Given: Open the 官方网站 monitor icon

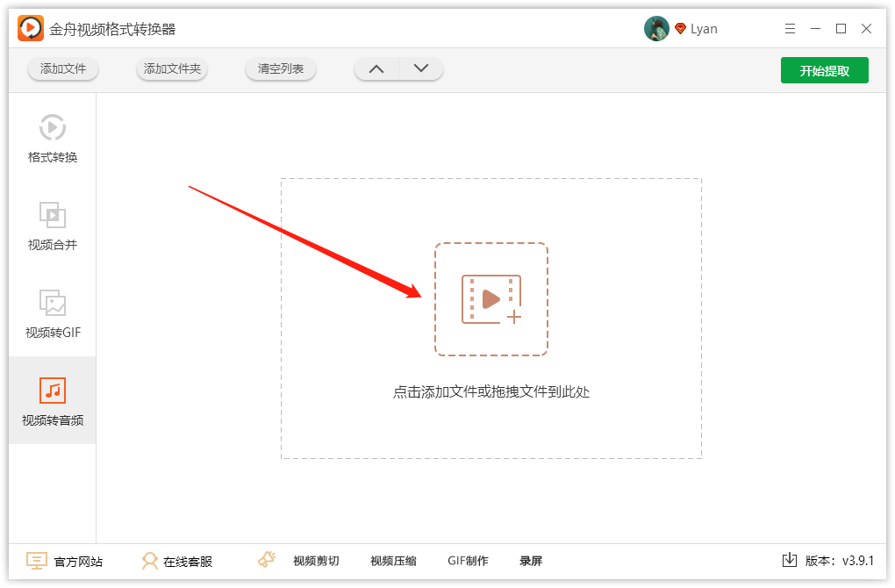Looking at the screenshot, I should [37, 561].
